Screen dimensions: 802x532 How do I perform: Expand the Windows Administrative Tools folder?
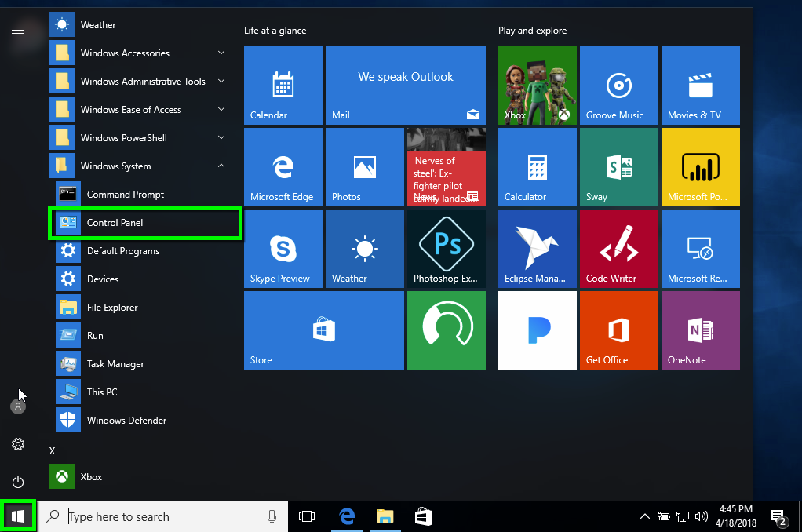[139, 82]
